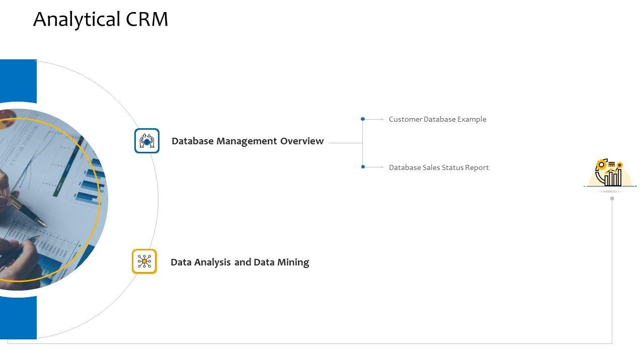Click the blue bullet beside Customer Database Example
This screenshot has height=362, width=644.
click(363, 119)
